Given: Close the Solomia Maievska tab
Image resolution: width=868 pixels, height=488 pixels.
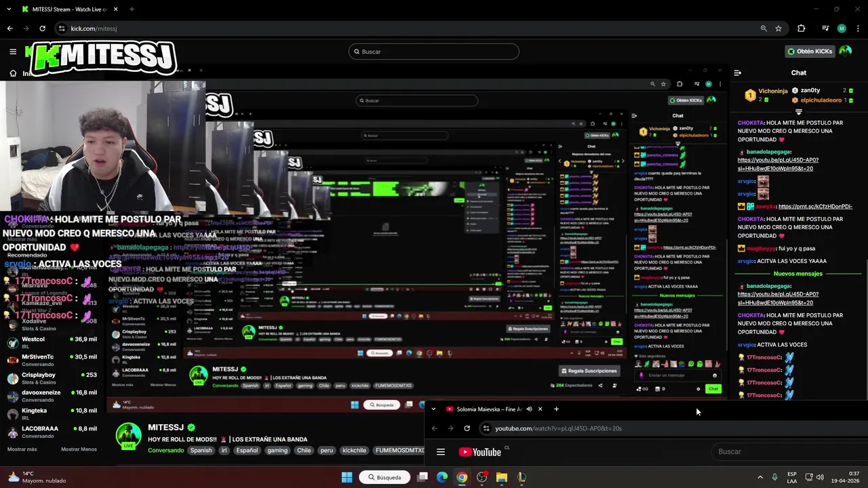Looking at the screenshot, I should pos(540,409).
